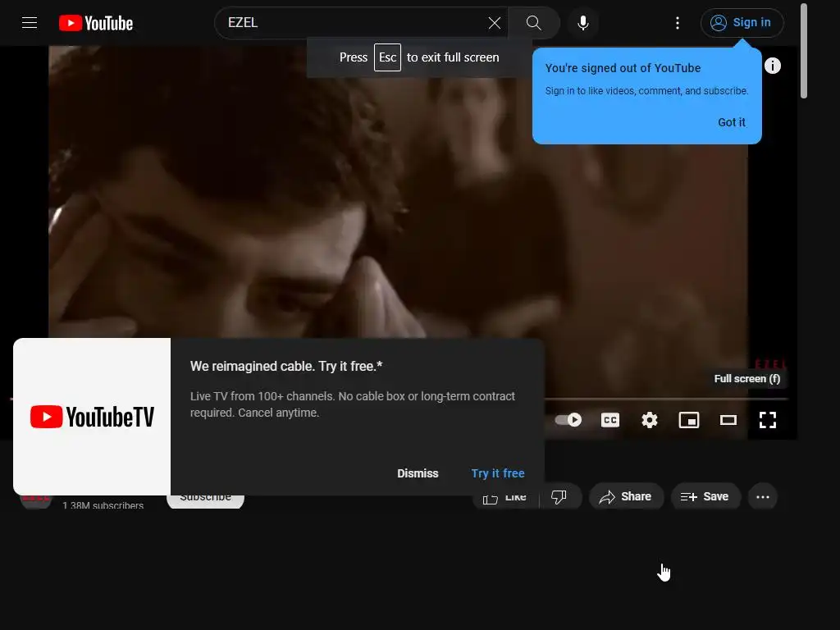This screenshot has width=840, height=630.
Task: Dismiss the YouTube TV promo
Action: pyautogui.click(x=418, y=473)
